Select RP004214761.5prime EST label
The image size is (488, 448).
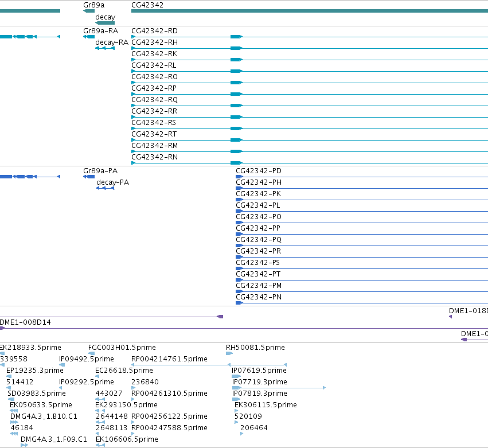169,359
